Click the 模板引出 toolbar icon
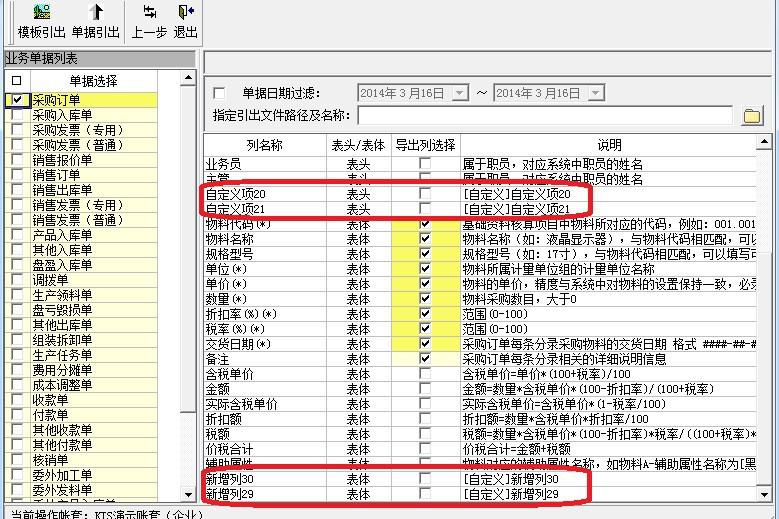Viewport: 779px width, 519px height. pos(42,12)
